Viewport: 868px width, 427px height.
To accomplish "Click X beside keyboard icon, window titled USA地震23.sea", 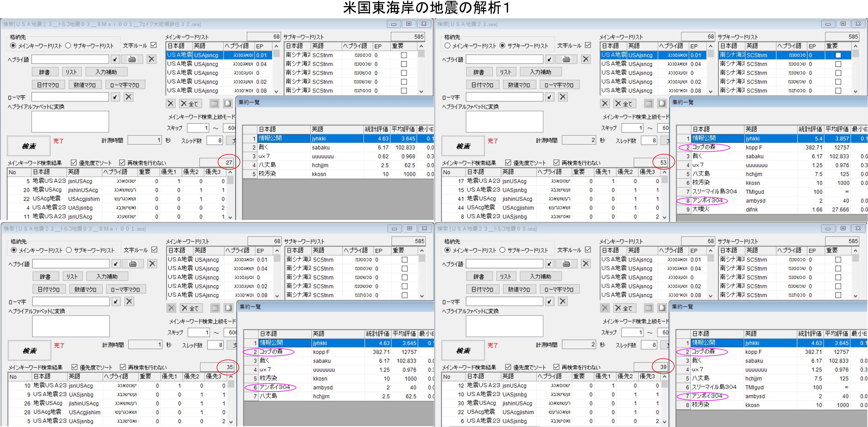I will [586, 59].
